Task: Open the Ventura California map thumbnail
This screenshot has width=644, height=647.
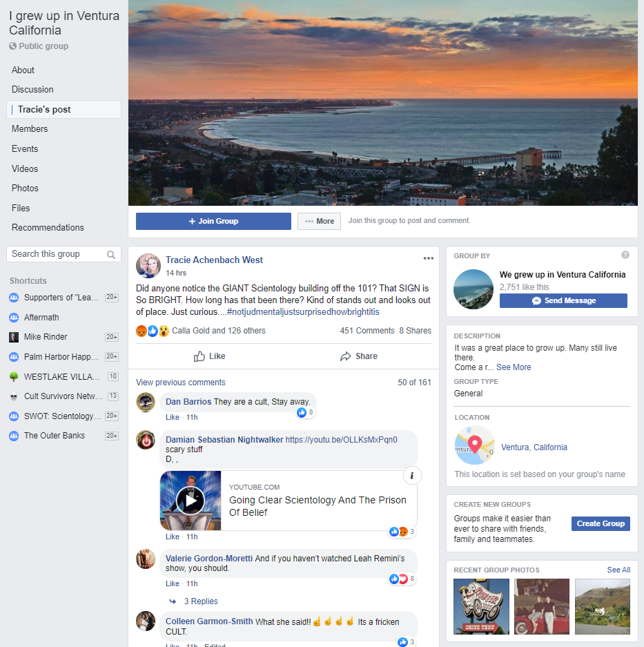Action: (474, 446)
